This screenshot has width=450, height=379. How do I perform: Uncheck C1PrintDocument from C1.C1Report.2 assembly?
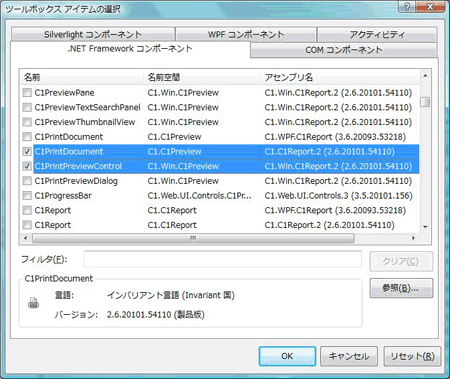click(27, 151)
